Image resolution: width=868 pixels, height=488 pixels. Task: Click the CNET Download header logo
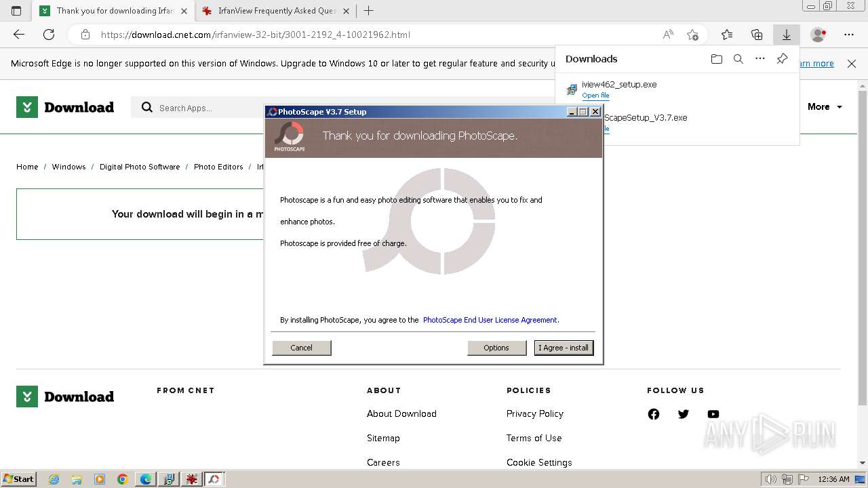click(65, 107)
